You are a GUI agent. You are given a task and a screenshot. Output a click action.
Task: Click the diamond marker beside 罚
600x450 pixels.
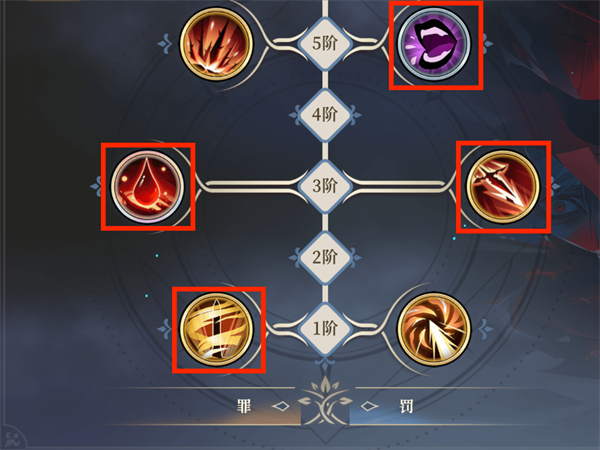click(370, 406)
